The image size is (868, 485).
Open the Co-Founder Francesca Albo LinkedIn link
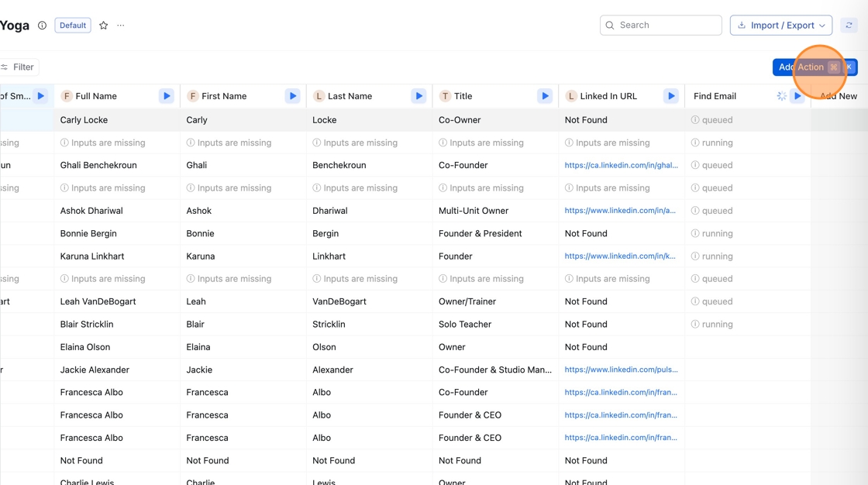621,392
